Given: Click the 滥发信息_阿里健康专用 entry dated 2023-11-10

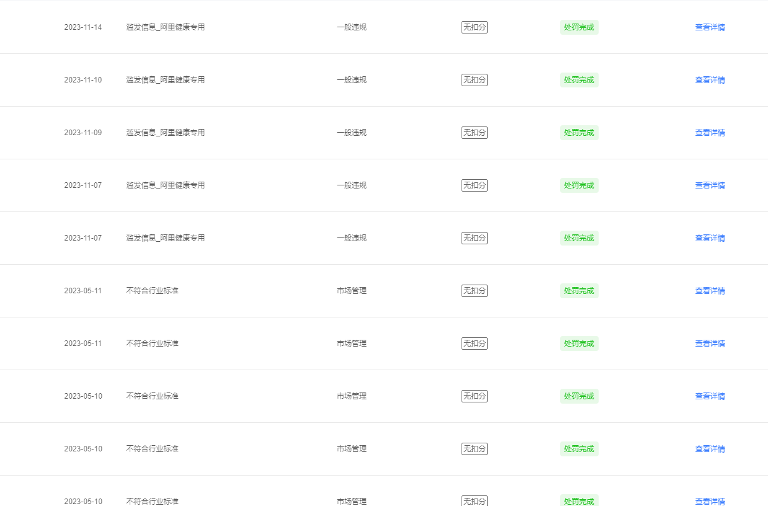Looking at the screenshot, I should click(166, 80).
